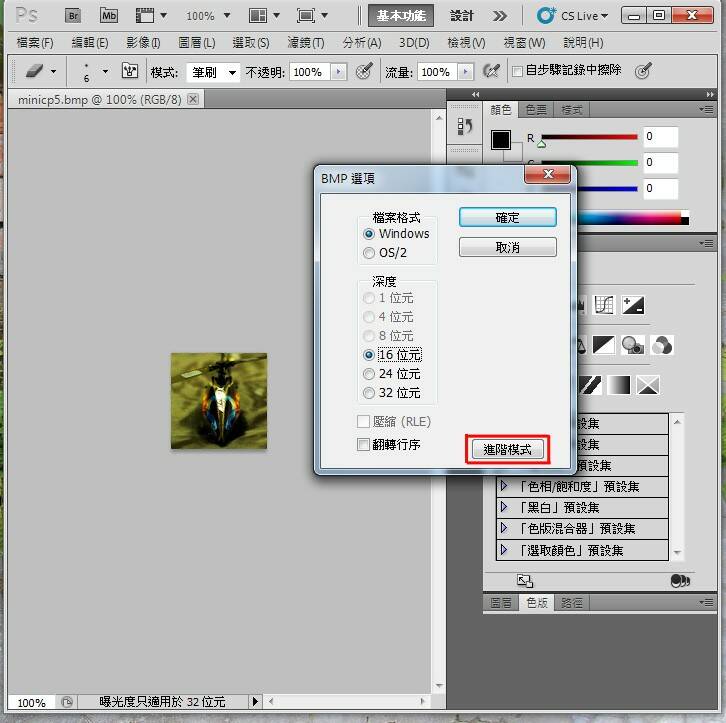726x723 pixels.
Task: Add a Threshold adjustment icon
Action: click(590, 385)
